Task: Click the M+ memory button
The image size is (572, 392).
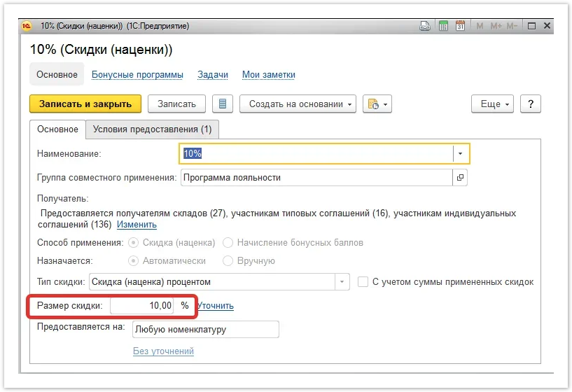Action: tap(496, 26)
